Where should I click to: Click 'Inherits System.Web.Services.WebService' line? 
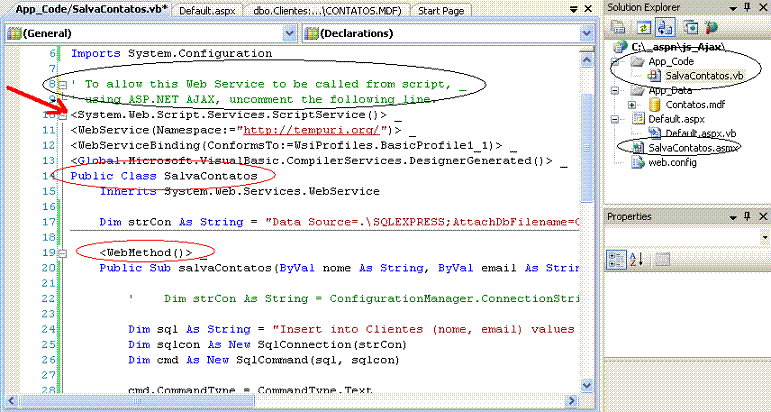point(239,191)
